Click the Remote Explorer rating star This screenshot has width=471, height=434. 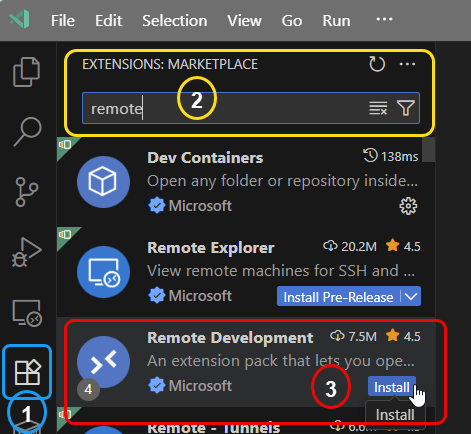[393, 246]
